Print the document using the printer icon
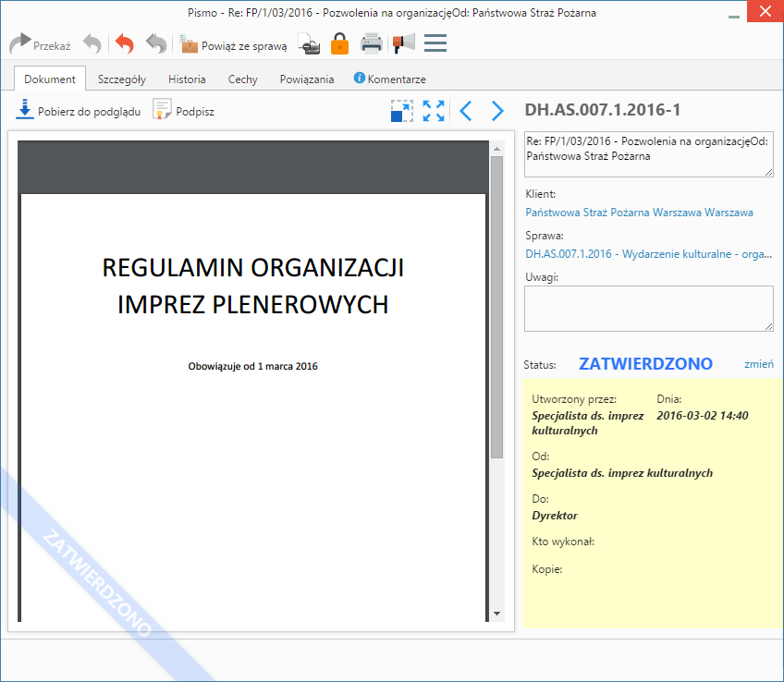 click(371, 43)
